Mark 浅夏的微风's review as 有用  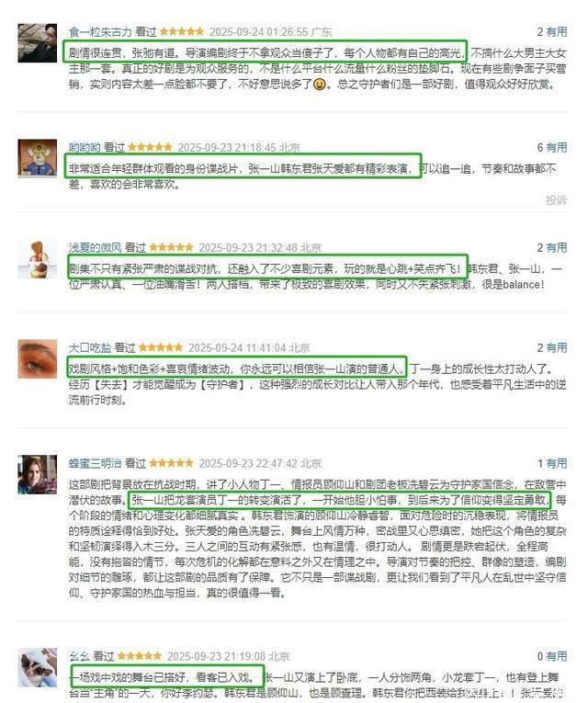tap(557, 247)
